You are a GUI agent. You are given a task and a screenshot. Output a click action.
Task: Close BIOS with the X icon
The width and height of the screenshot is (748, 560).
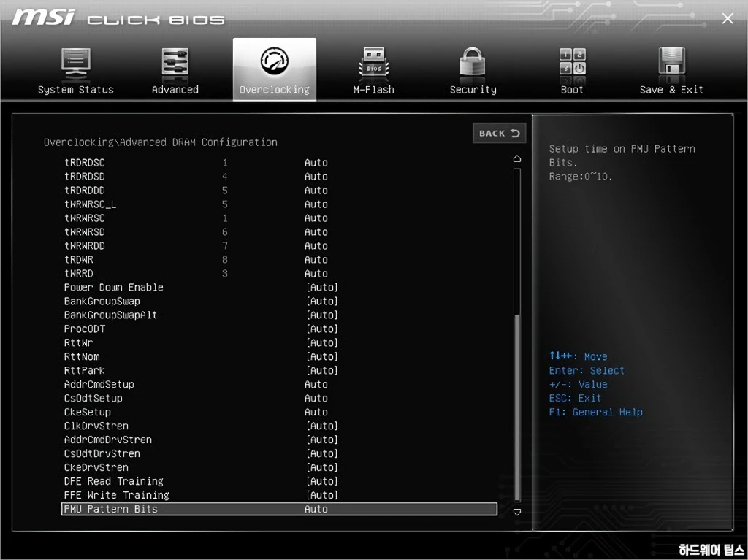point(728,18)
